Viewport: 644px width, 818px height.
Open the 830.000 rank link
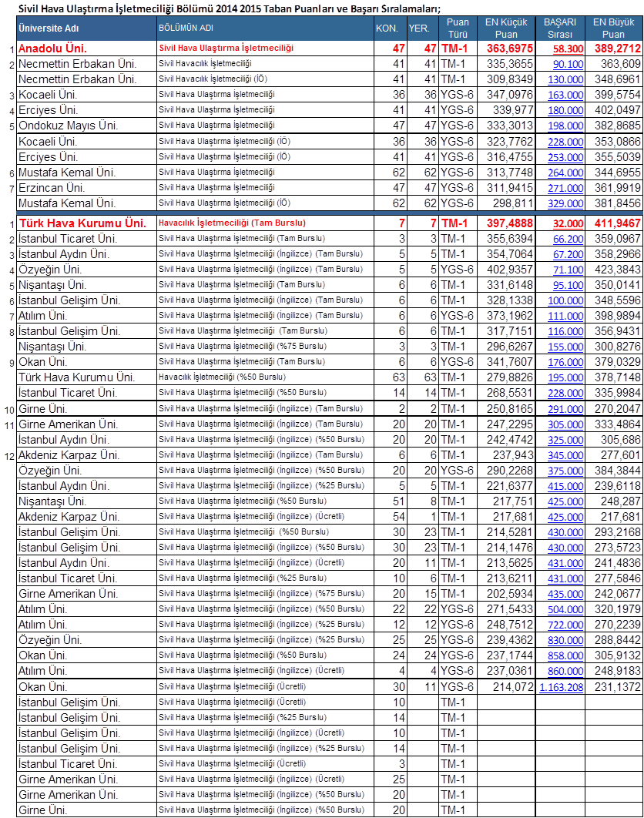coord(565,640)
